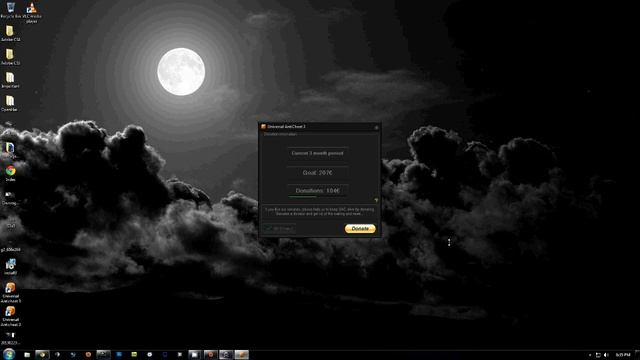This screenshot has height=360, width=640.
Task: Click the Goal: 207€ text
Action: pos(318,173)
